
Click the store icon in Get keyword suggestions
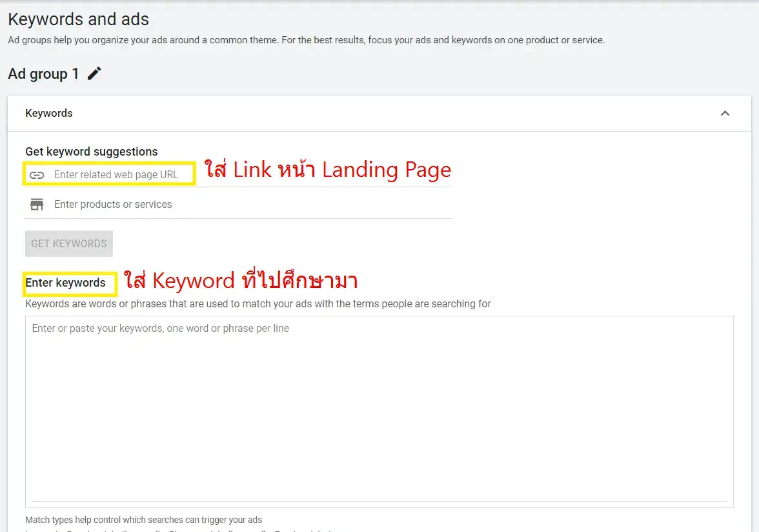tap(37, 203)
